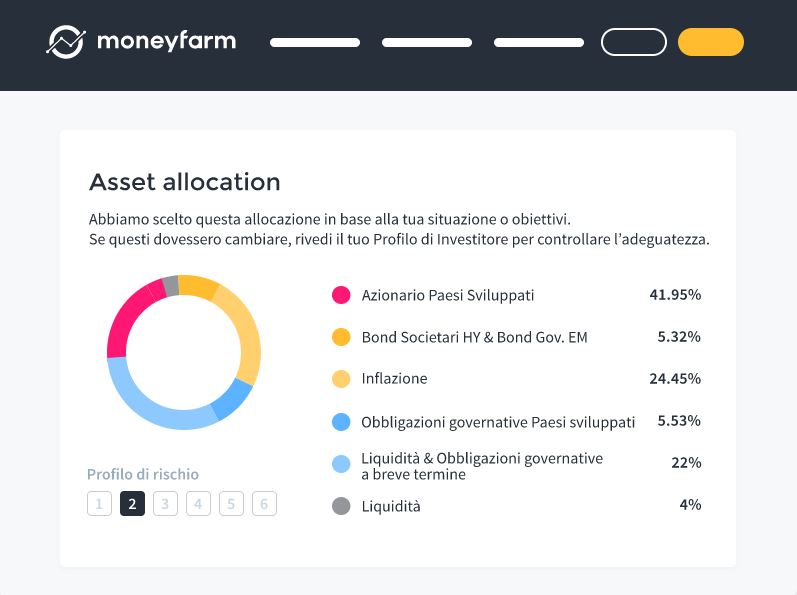
Task: Select risk profile 4
Action: [198, 504]
